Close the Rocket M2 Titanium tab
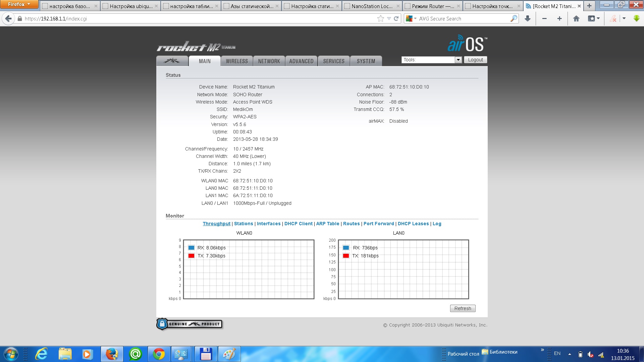Image resolution: width=644 pixels, height=362 pixels. [x=579, y=6]
